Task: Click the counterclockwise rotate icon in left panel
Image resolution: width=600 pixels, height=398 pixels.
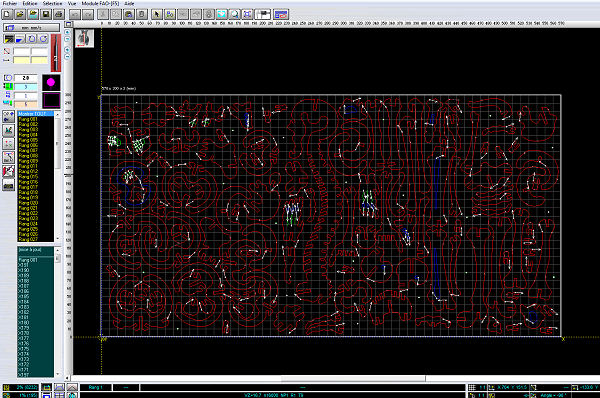Action: pos(32,39)
